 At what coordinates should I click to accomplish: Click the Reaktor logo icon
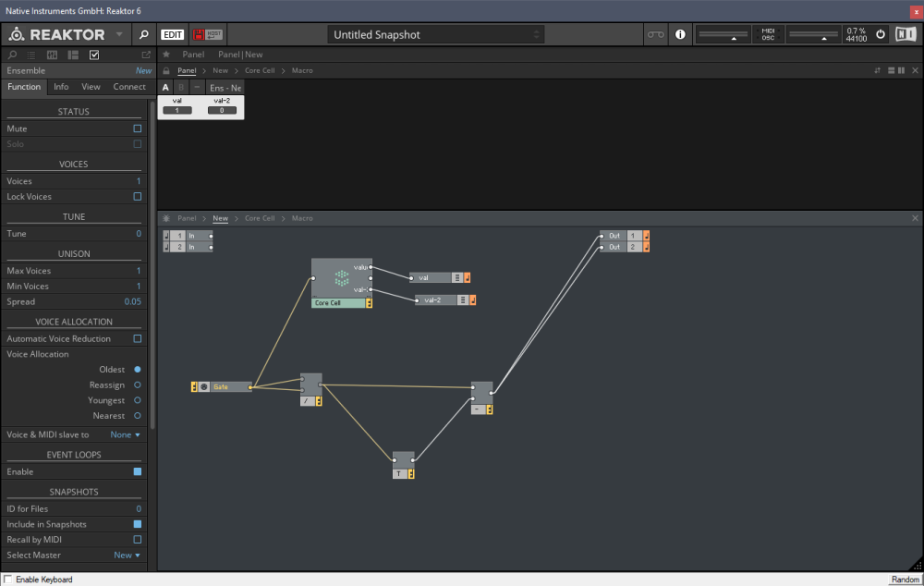point(17,35)
